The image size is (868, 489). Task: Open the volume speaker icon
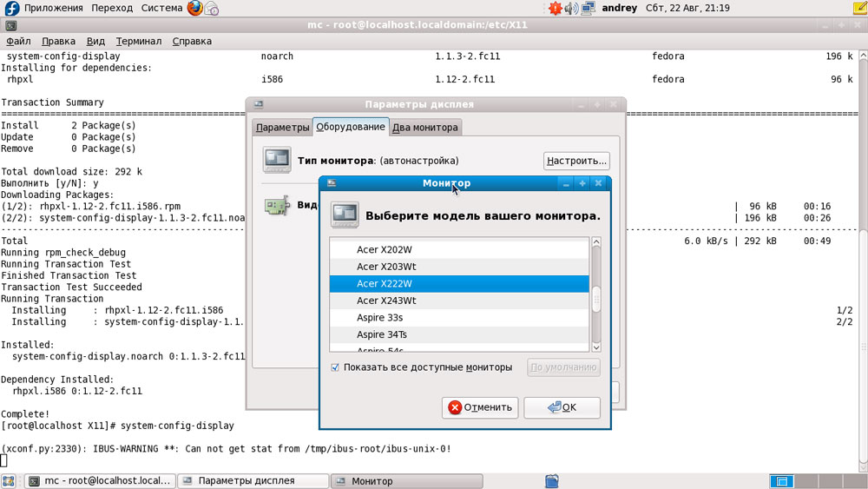[x=570, y=9]
